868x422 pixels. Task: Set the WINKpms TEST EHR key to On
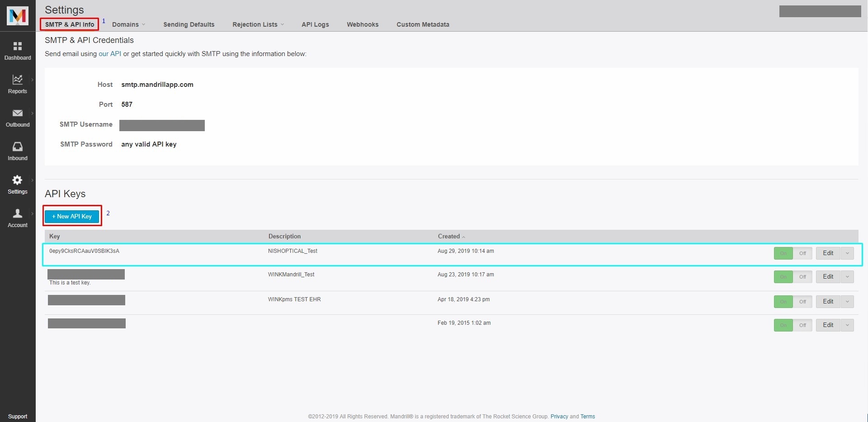pyautogui.click(x=783, y=301)
